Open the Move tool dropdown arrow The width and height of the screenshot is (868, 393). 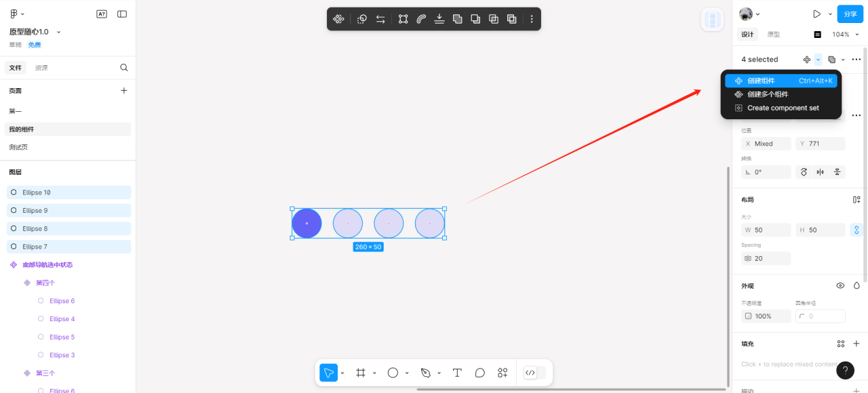pos(342,373)
